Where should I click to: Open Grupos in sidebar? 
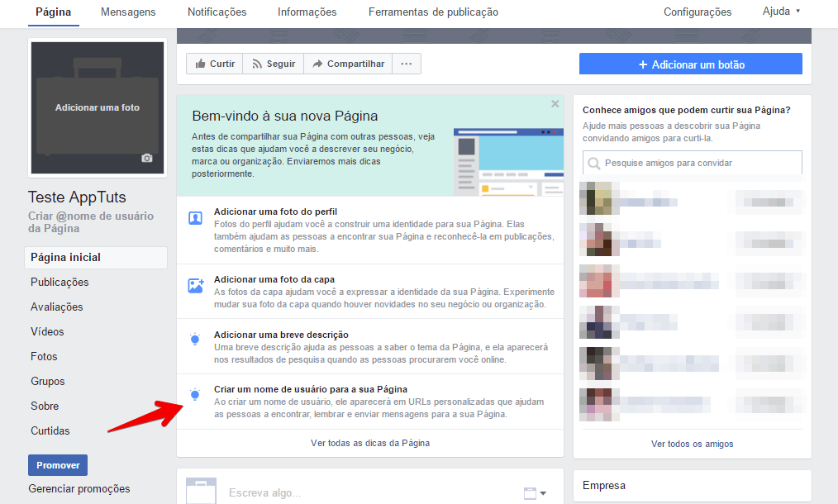[48, 381]
